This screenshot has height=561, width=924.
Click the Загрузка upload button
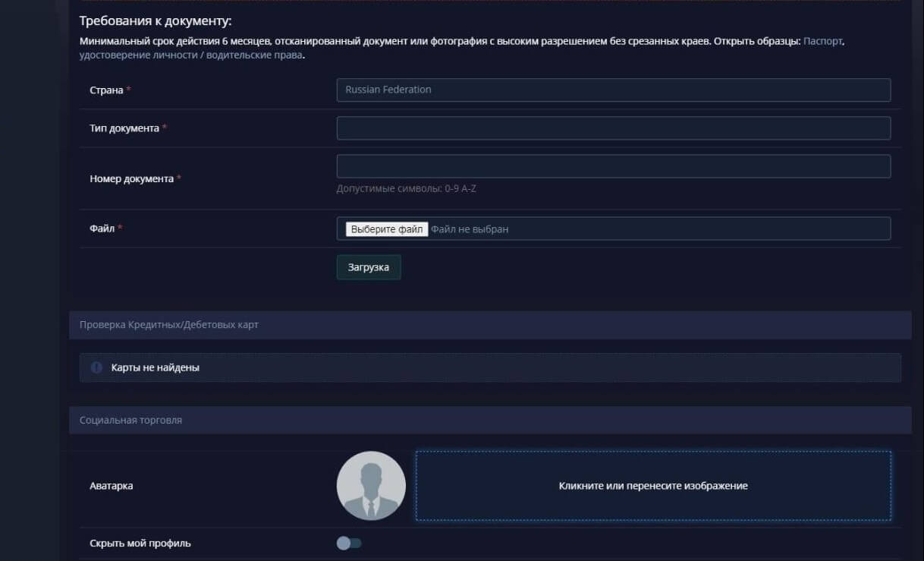(369, 267)
